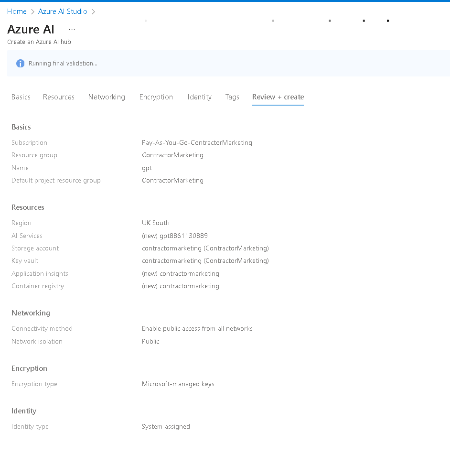Select the Review + create tab
Screen dimensions: 450x476
pyautogui.click(x=278, y=97)
